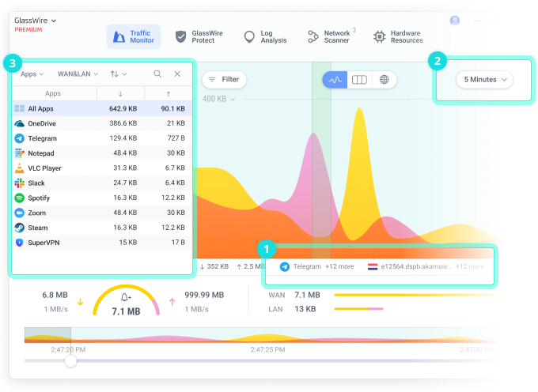Click the Log Analysis magnifier icon
Viewport: 538px width, 392px height.
249,37
